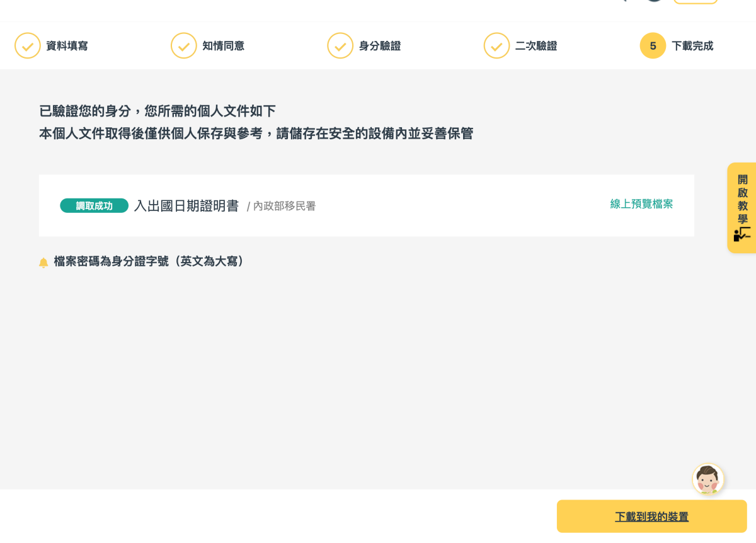Image resolution: width=756 pixels, height=543 pixels.
Task: Click the 知情同意 step checkmark icon
Action: click(x=184, y=46)
